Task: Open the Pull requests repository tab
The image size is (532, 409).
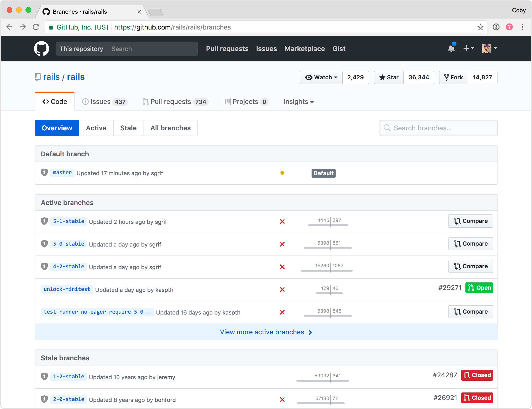Action: (175, 102)
